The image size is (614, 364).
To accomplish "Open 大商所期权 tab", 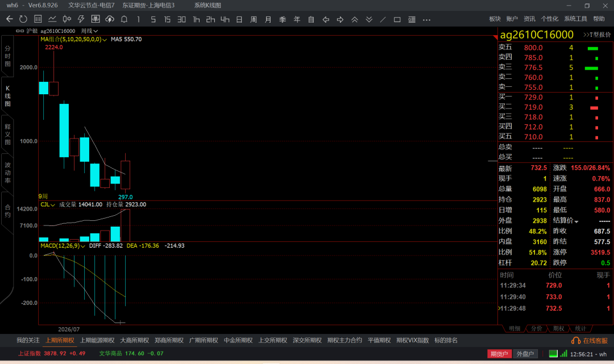I will (134, 340).
